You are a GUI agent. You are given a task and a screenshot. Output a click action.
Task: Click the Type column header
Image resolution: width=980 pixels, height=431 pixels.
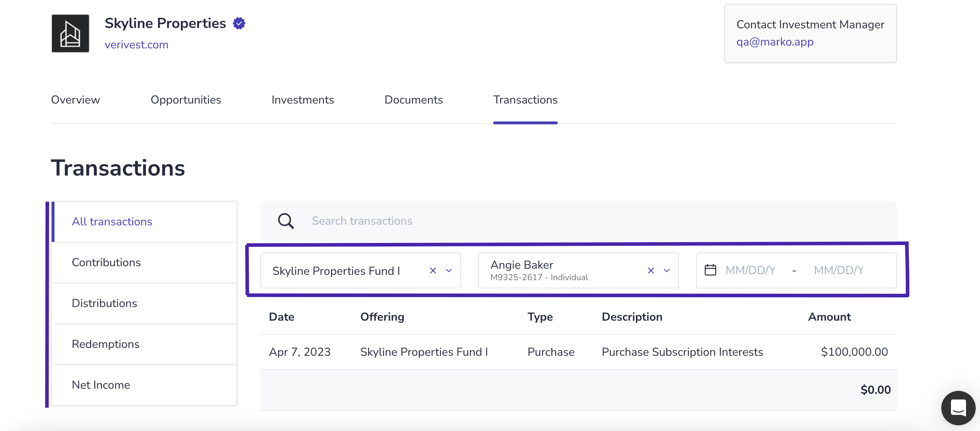pos(540,317)
